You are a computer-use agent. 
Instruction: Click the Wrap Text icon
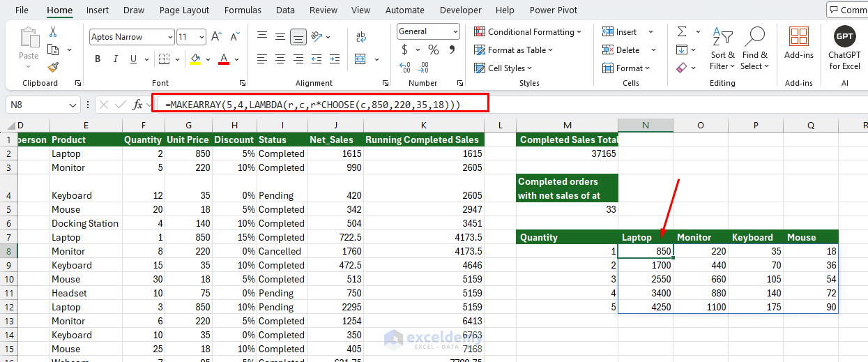(x=362, y=37)
